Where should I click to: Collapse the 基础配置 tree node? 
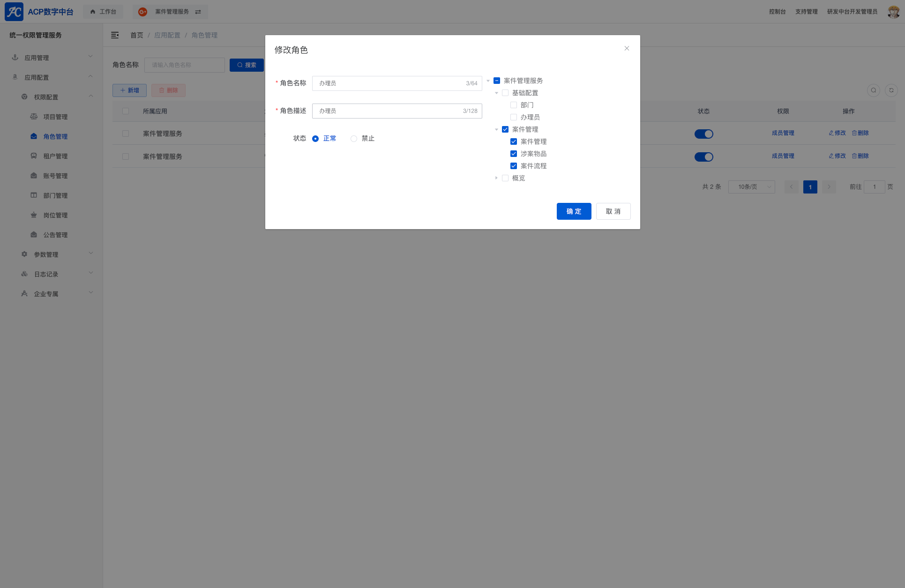pyautogui.click(x=496, y=93)
